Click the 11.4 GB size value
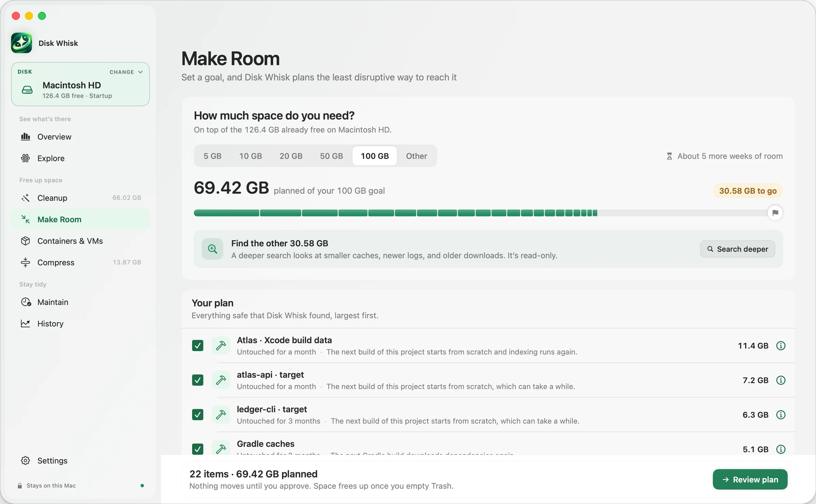Viewport: 816px width, 504px height. click(x=753, y=346)
